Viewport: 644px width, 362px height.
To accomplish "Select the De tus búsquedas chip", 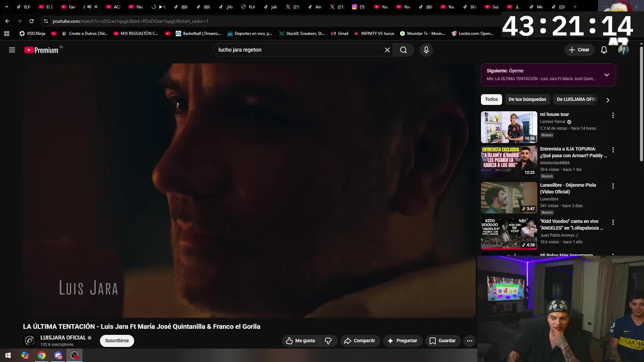I will tap(527, 100).
